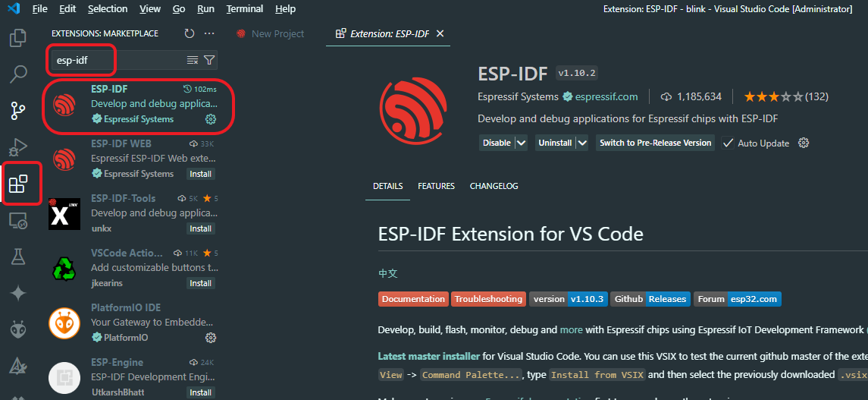868x400 pixels.
Task: Open the Chinese 中文 readme link
Action: 387,273
